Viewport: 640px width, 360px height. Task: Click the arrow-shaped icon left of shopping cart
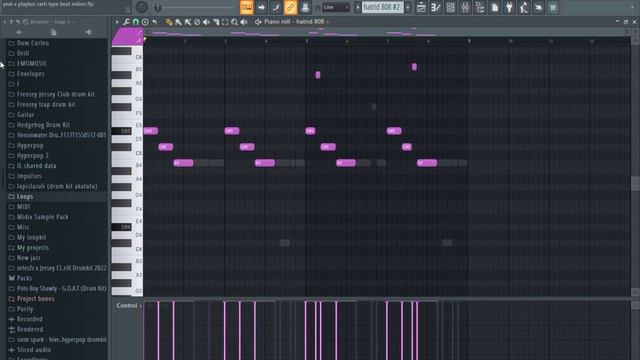pyautogui.click(x=539, y=7)
